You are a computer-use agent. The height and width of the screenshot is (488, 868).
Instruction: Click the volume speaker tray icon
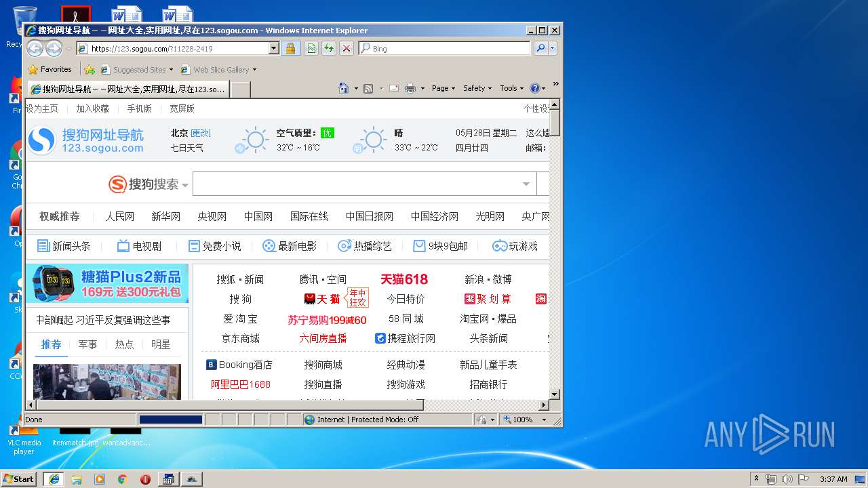tap(787, 479)
